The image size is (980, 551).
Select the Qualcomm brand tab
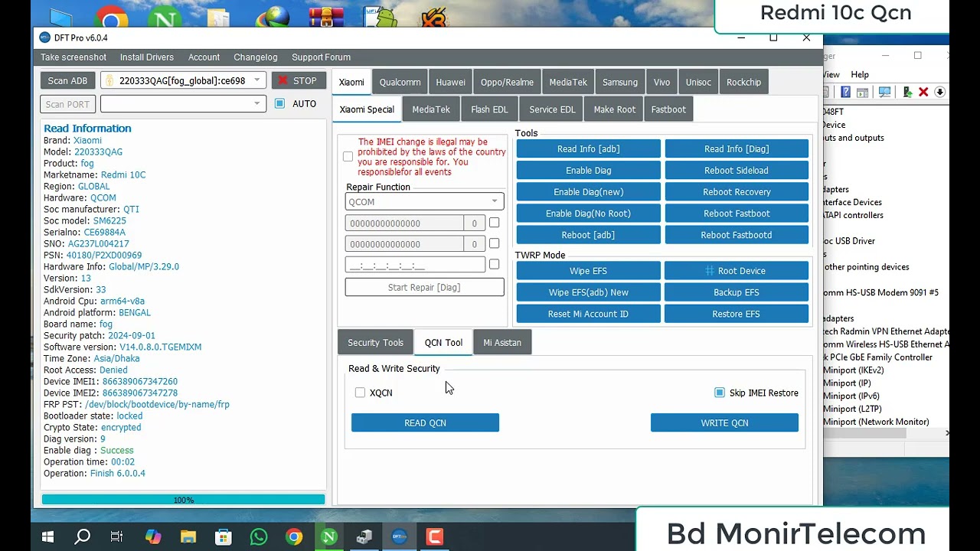[400, 82]
